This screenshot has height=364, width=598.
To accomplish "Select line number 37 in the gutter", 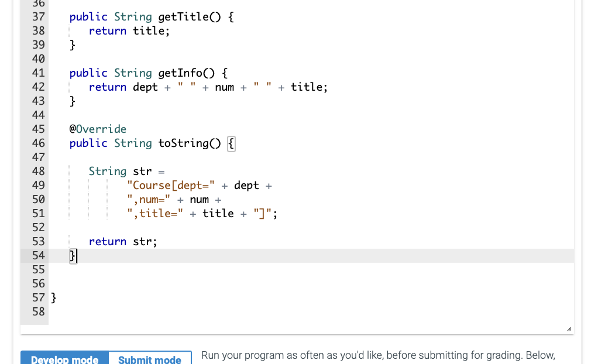I will (38, 16).
